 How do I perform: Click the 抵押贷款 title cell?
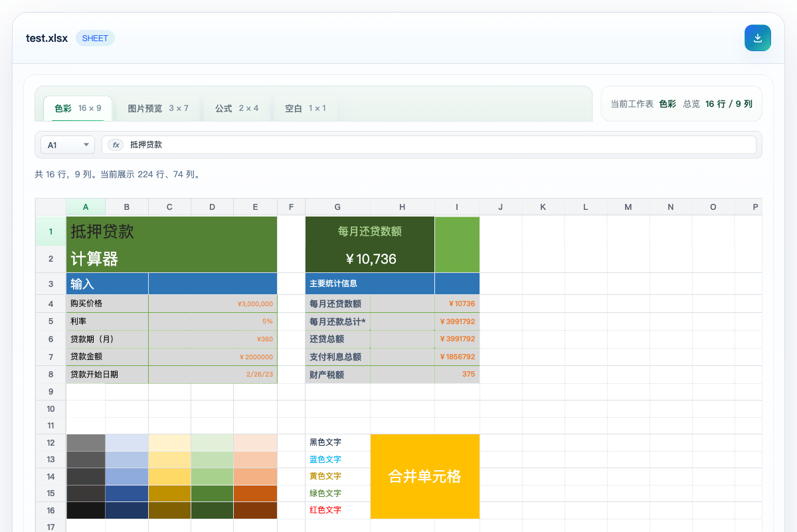click(x=171, y=231)
